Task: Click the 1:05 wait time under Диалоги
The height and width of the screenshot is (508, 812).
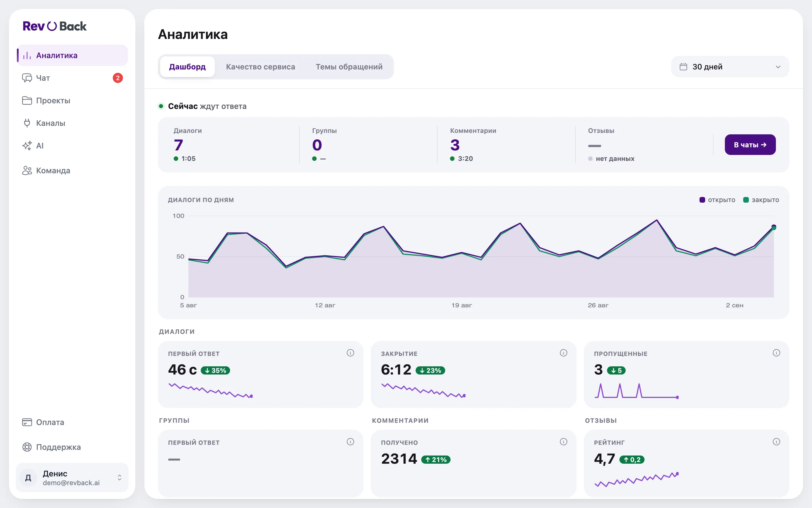Action: 189,159
